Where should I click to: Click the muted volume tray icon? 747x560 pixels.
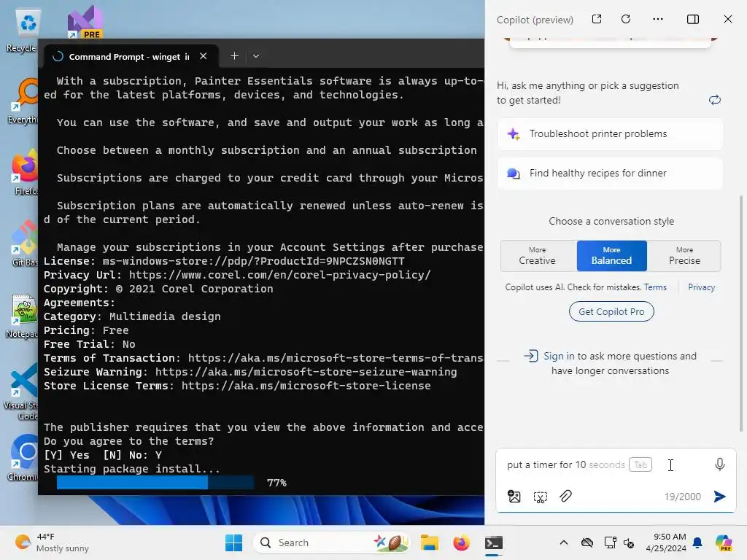point(629,542)
